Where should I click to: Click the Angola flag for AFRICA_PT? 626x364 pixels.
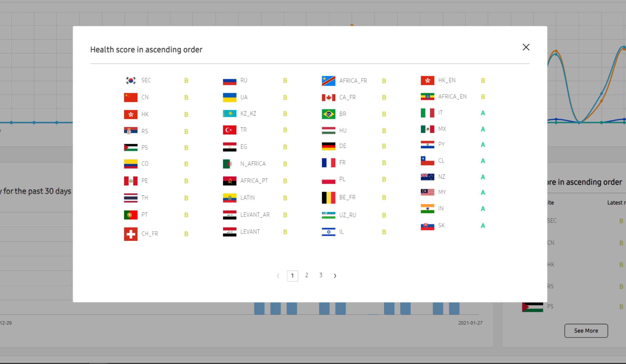pyautogui.click(x=230, y=181)
